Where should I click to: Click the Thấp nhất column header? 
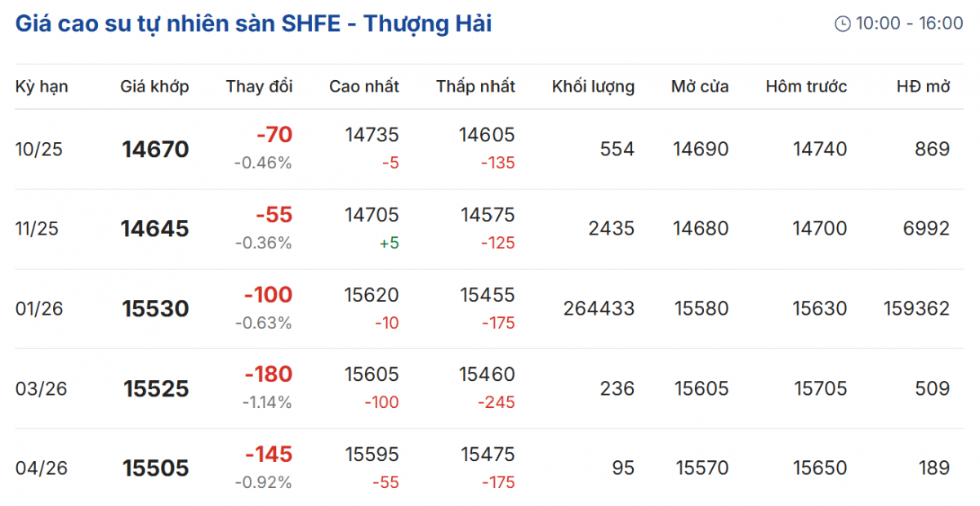(475, 87)
